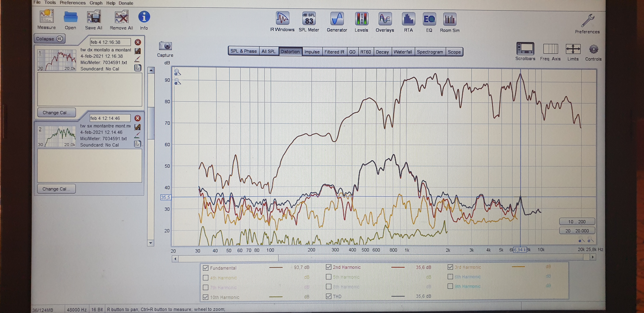Image resolution: width=644 pixels, height=313 pixels.
Task: Remove measurement feb 4 12:14:46
Action: coord(138,118)
